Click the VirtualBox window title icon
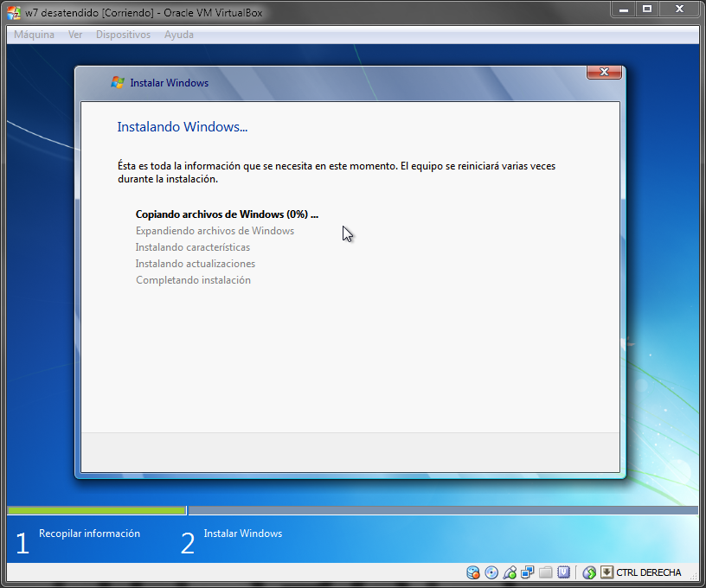Image resolution: width=706 pixels, height=588 pixels. (x=14, y=13)
